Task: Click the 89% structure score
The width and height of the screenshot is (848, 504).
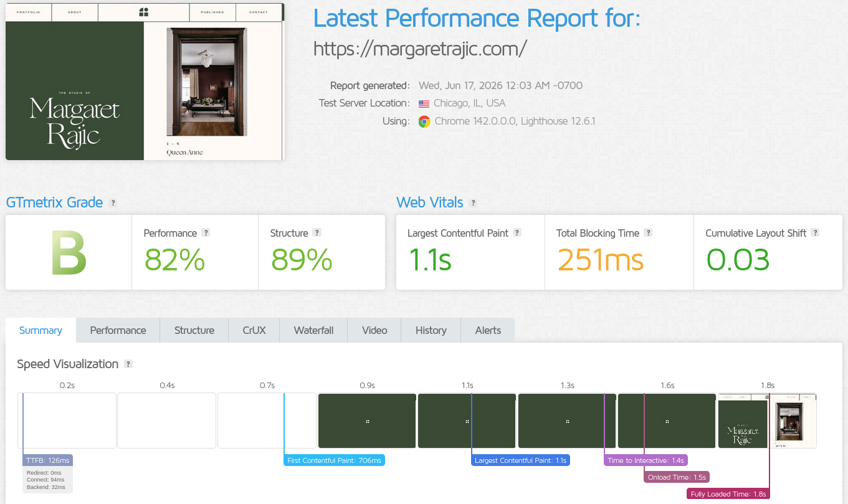Action: click(302, 260)
